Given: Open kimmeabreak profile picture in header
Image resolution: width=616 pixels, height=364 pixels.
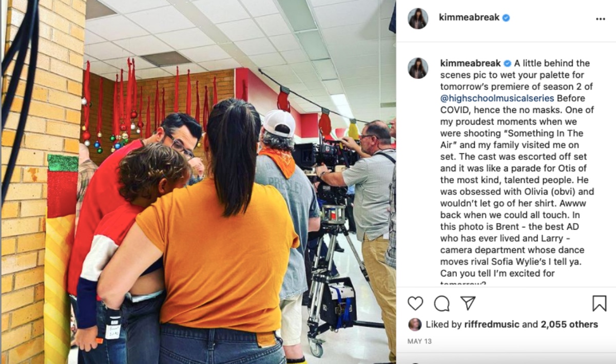Looking at the screenshot, I should [x=418, y=18].
